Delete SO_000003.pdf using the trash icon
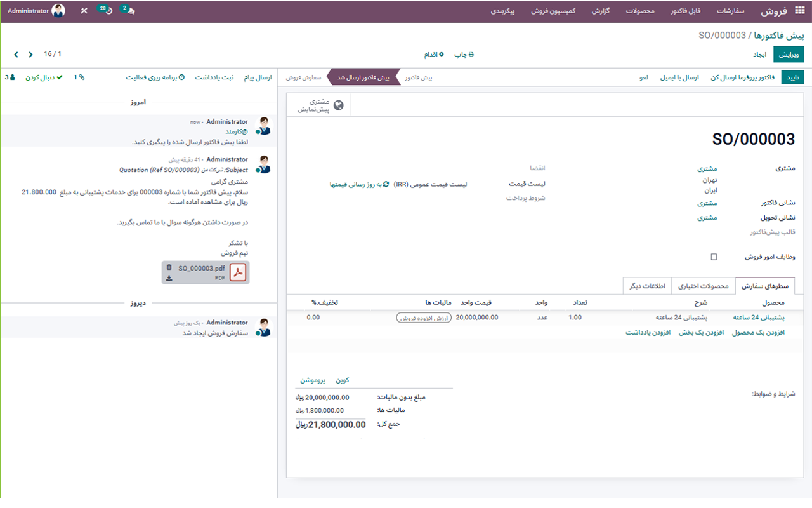Image resolution: width=812 pixels, height=508 pixels. click(169, 267)
